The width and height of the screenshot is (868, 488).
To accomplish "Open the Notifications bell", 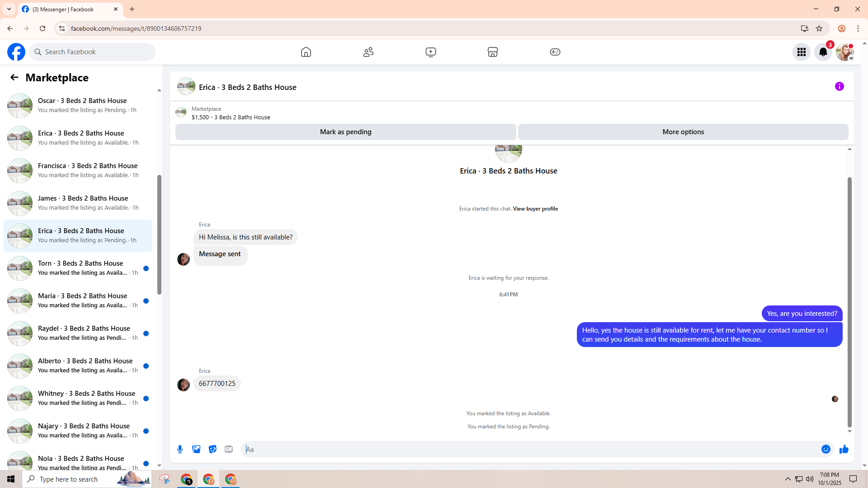I will click(823, 52).
